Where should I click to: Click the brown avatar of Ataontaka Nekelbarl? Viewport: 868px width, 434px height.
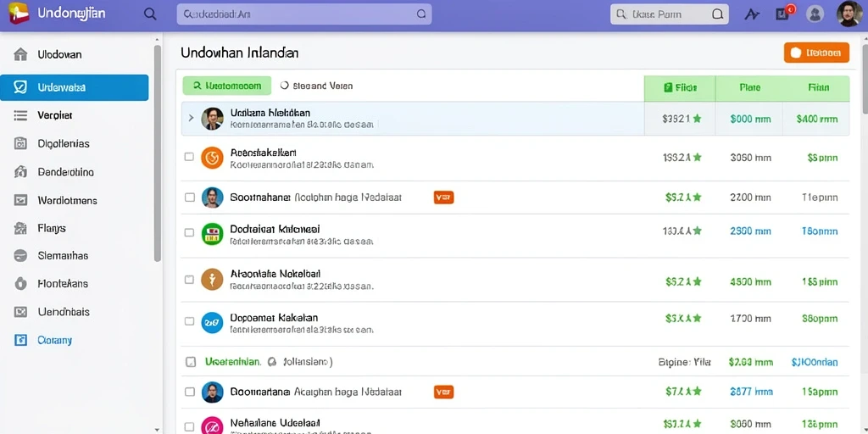(x=212, y=280)
